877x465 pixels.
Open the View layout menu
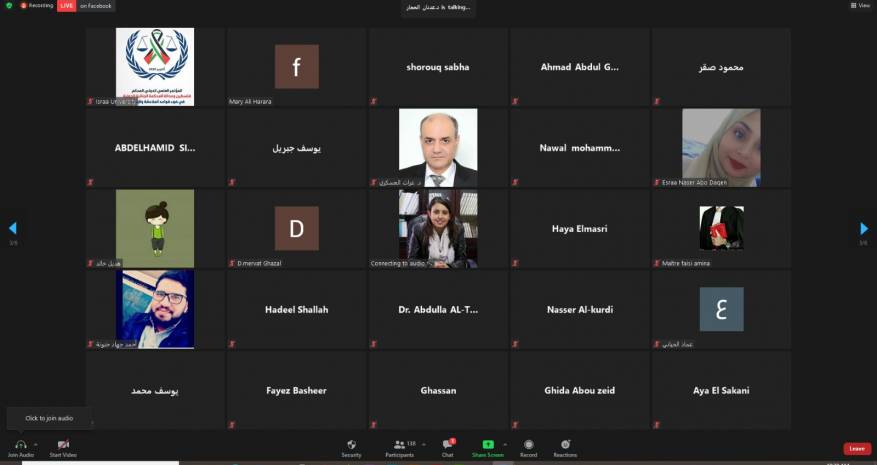click(x=861, y=5)
